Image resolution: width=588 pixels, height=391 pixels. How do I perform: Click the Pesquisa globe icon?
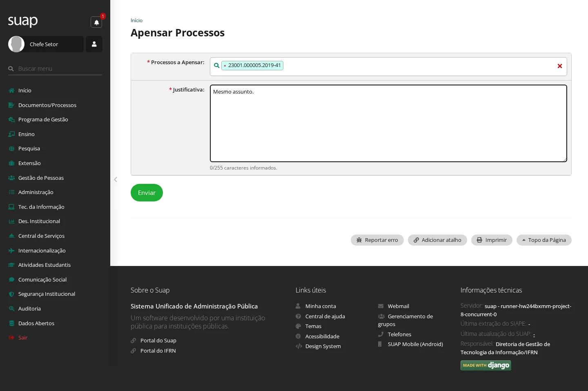11,149
